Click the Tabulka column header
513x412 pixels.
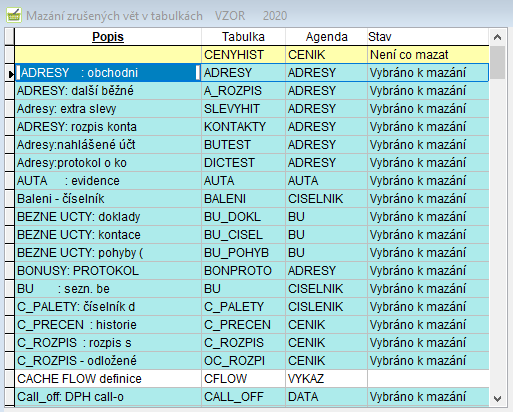(243, 37)
